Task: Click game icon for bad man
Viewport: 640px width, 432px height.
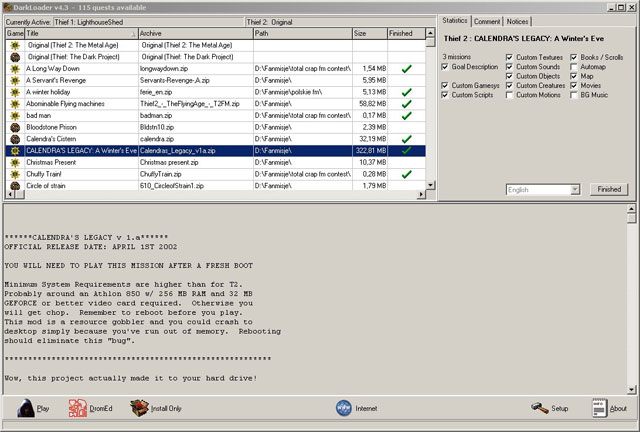Action: [15, 116]
